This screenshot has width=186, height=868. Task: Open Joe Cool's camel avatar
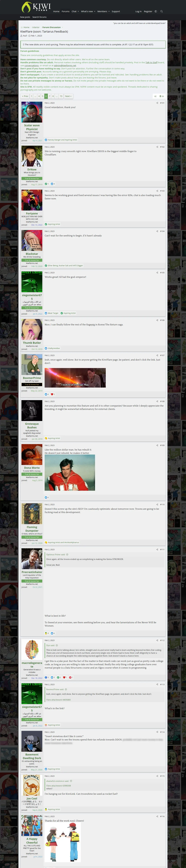32,785
